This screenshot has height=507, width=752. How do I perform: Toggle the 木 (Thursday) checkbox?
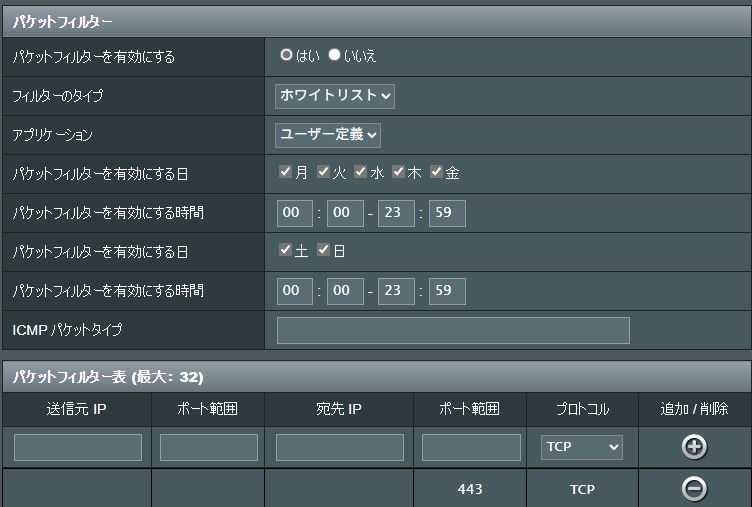point(399,171)
